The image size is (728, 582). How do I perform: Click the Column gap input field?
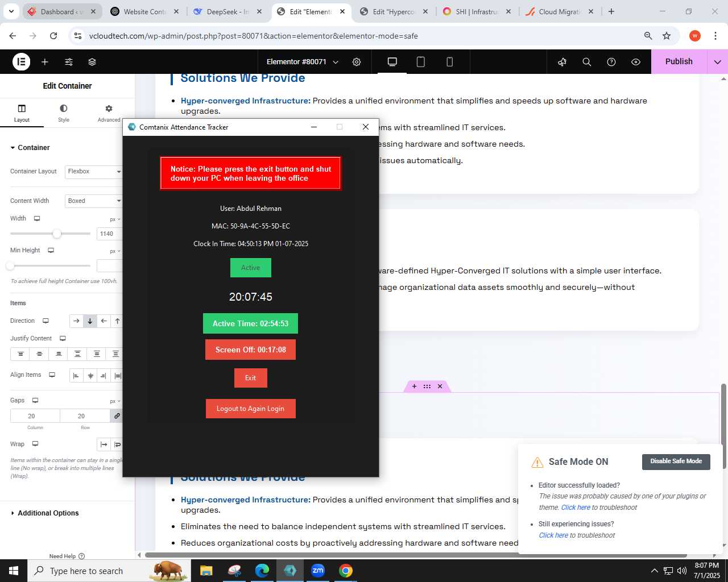point(35,416)
